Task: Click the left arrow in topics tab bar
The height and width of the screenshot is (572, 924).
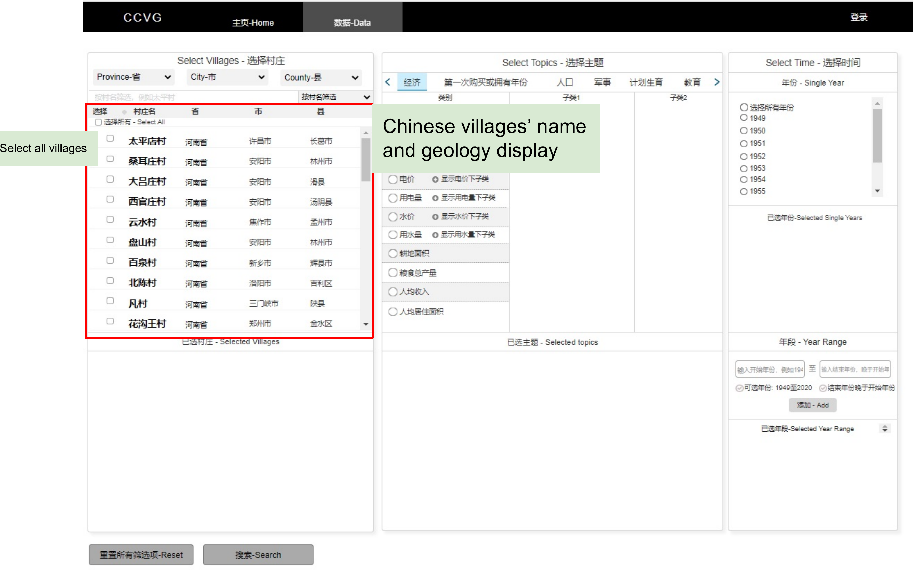Action: 387,82
